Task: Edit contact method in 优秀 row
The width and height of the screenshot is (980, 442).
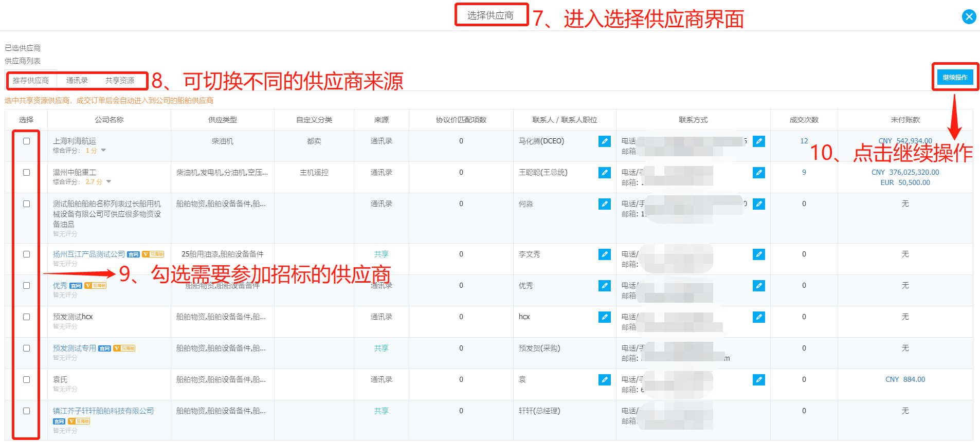Action: (759, 286)
